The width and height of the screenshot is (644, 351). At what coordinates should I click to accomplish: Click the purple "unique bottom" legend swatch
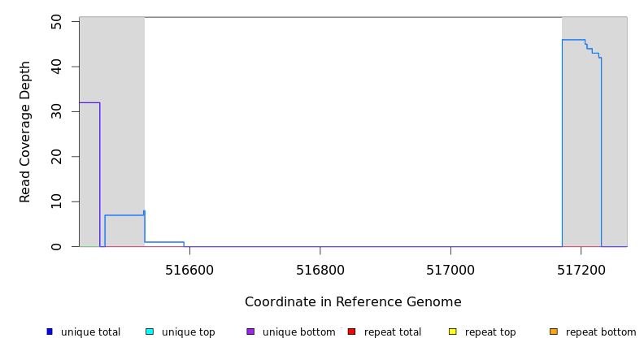pos(250,331)
